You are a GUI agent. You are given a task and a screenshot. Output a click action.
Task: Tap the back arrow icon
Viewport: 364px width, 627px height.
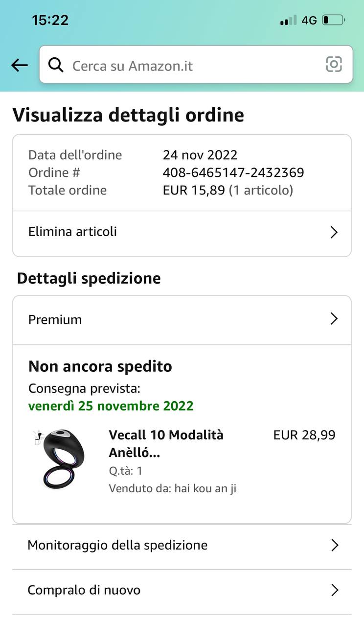click(20, 65)
